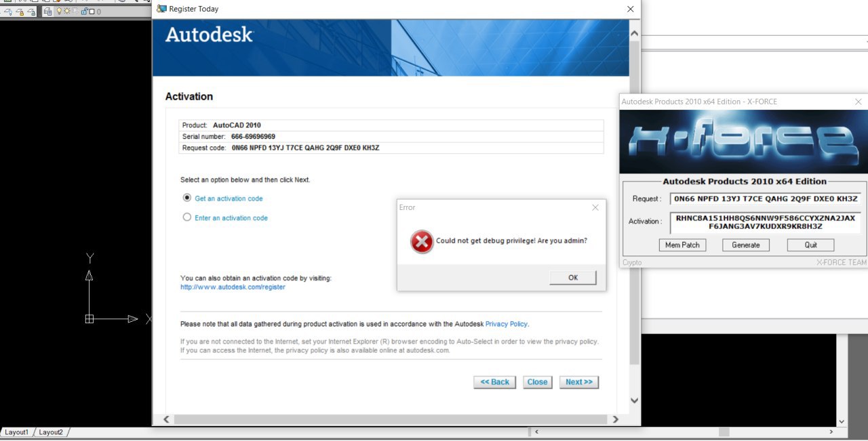Click the Generate button
The width and height of the screenshot is (868, 441).
746,245
